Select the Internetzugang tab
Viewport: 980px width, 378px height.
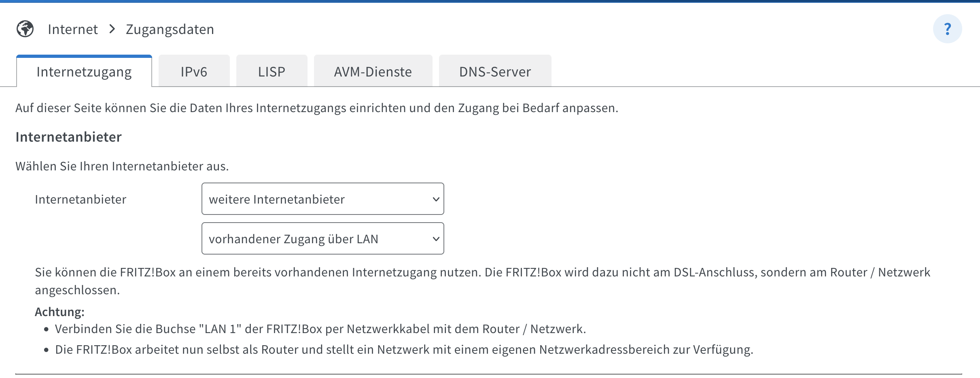pyautogui.click(x=84, y=72)
